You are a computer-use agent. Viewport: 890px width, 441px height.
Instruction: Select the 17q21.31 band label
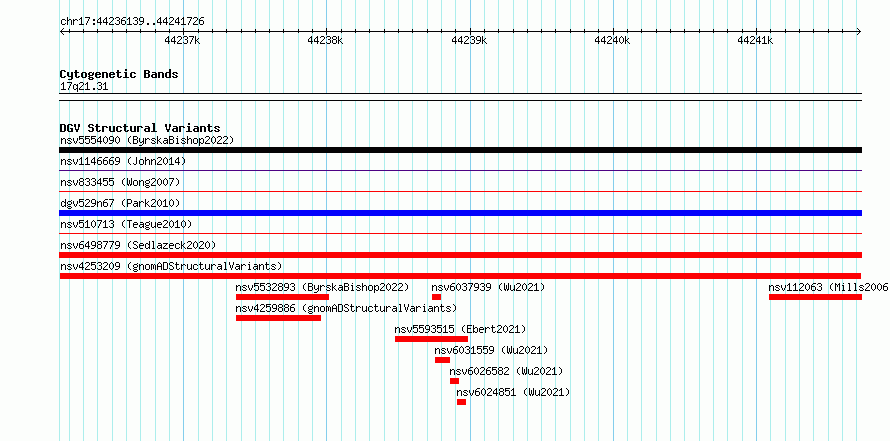click(x=84, y=87)
